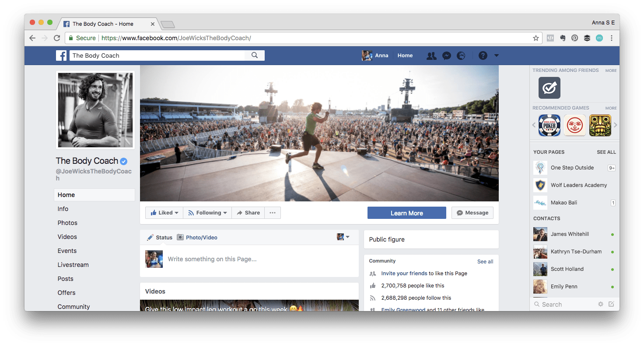Open the Friend Requests icon

click(x=431, y=55)
